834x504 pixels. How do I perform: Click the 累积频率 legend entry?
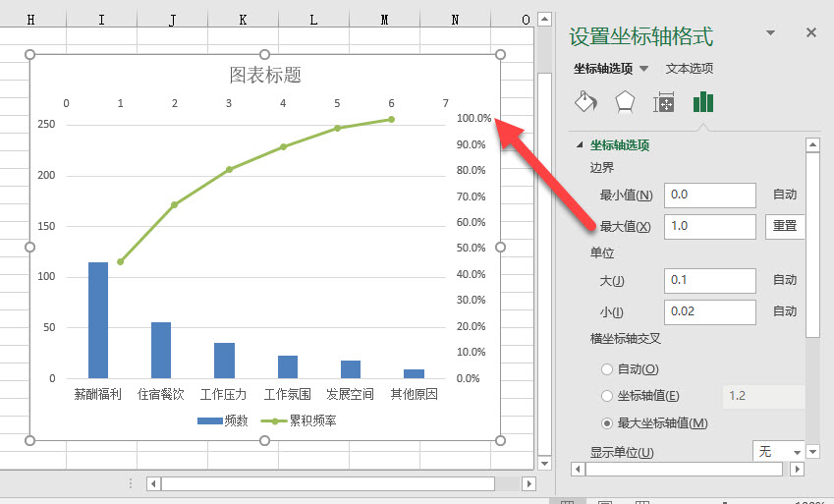pyautogui.click(x=299, y=420)
